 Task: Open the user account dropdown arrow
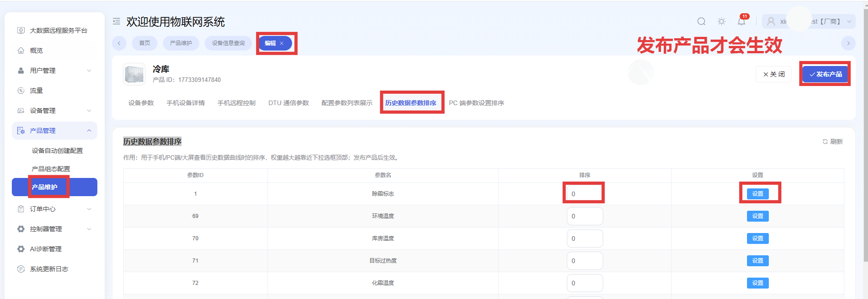pos(849,21)
